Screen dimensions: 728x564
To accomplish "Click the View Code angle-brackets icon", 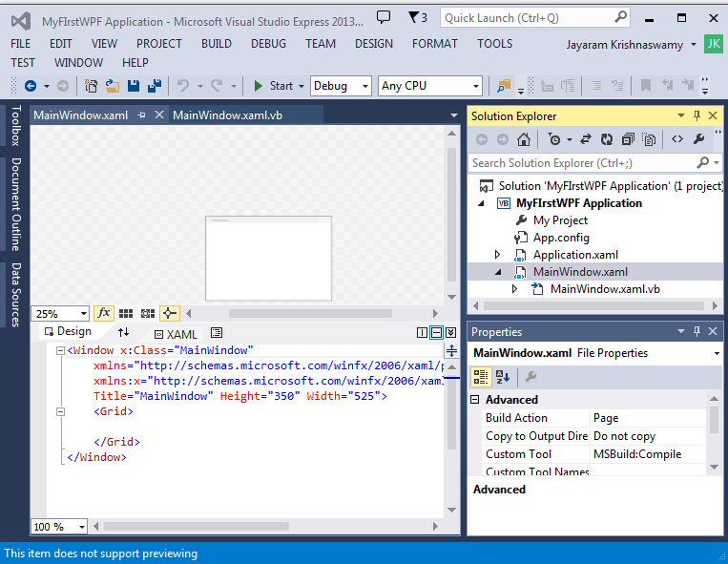I will tap(677, 138).
